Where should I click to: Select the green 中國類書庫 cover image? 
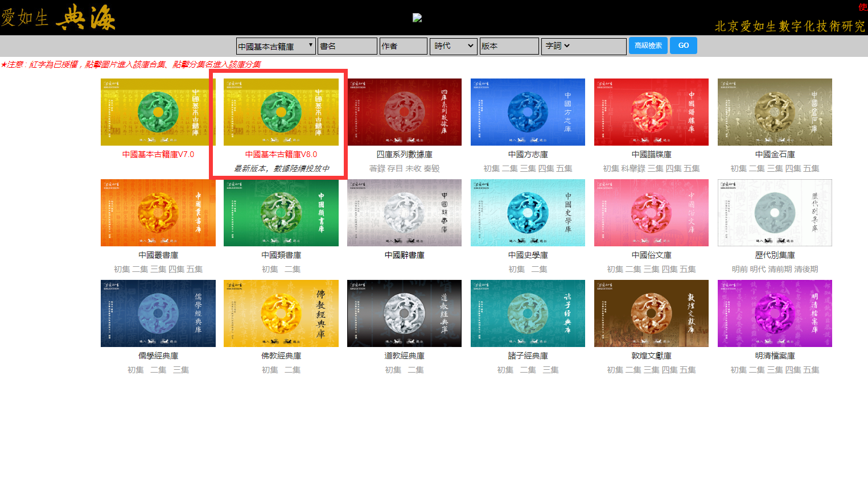tap(281, 213)
